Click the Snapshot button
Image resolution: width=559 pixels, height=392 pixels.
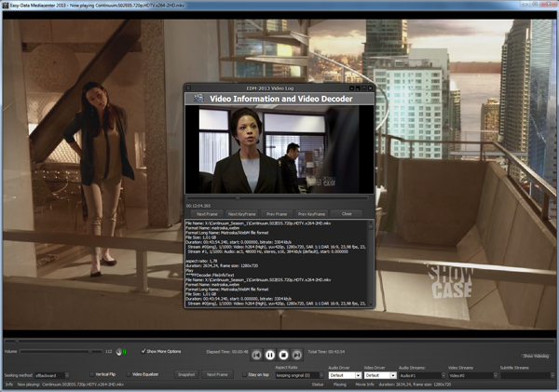pyautogui.click(x=186, y=374)
